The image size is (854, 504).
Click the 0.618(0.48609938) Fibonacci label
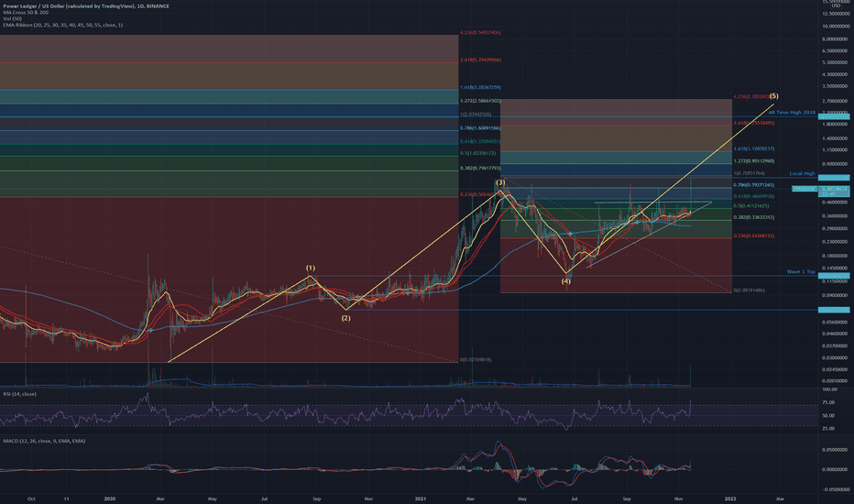[x=754, y=197]
